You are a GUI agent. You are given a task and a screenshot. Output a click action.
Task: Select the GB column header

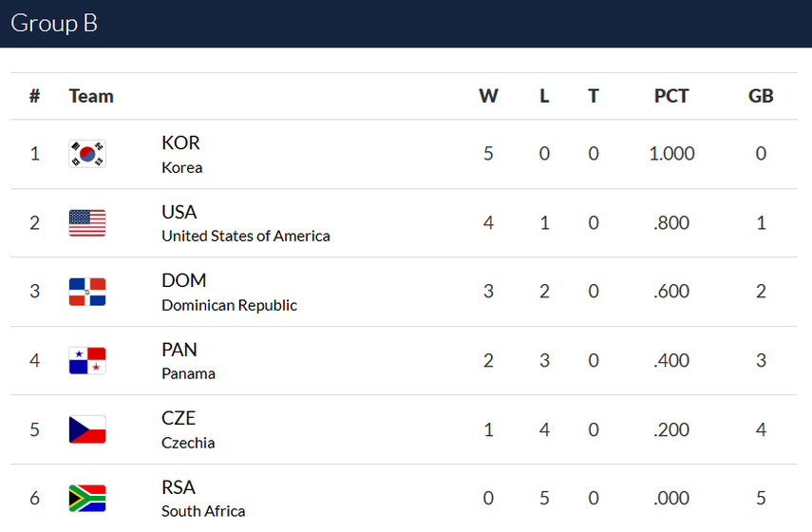click(x=761, y=96)
